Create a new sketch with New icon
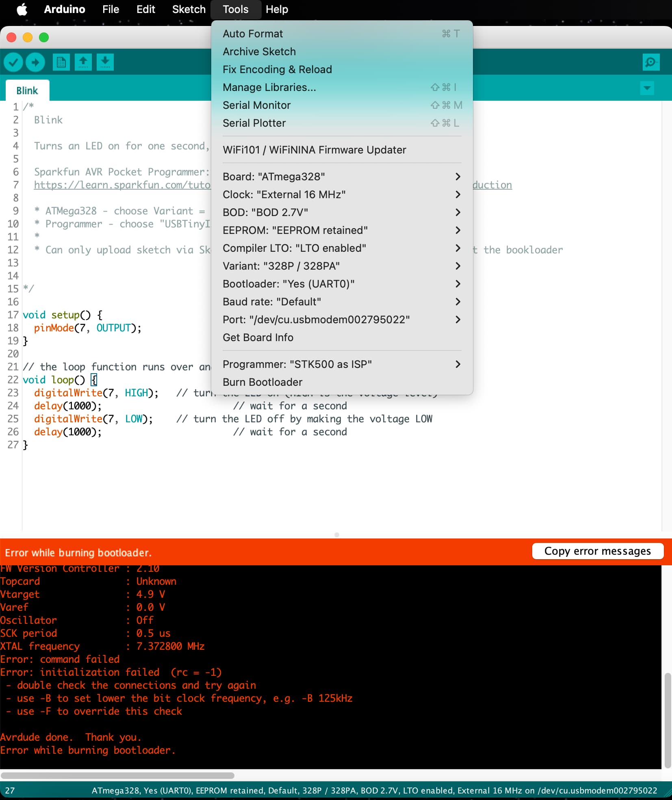Image resolution: width=672 pixels, height=800 pixels. click(61, 63)
